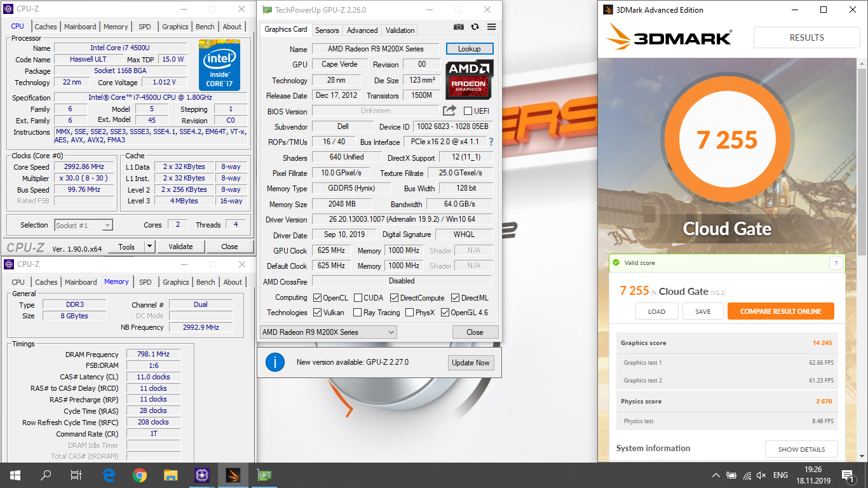Click the Intel Core i7 logo in CPU-Z
The image size is (868, 488).
pyautogui.click(x=219, y=65)
